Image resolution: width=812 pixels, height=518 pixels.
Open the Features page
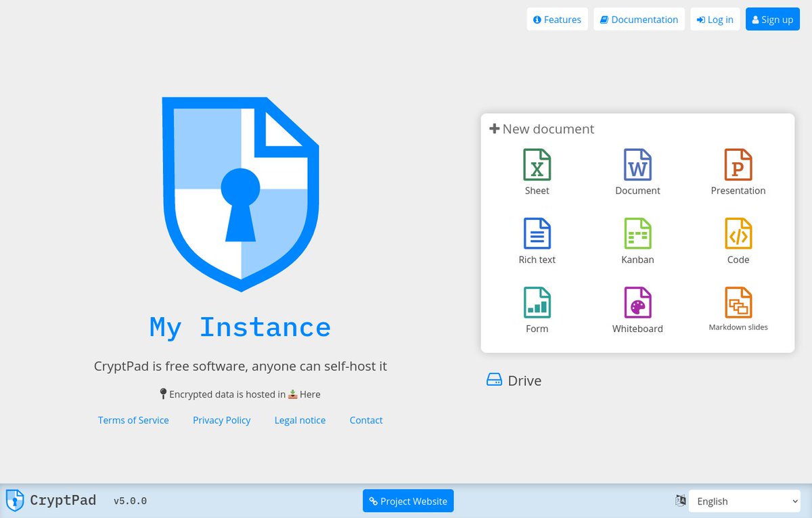coord(557,20)
